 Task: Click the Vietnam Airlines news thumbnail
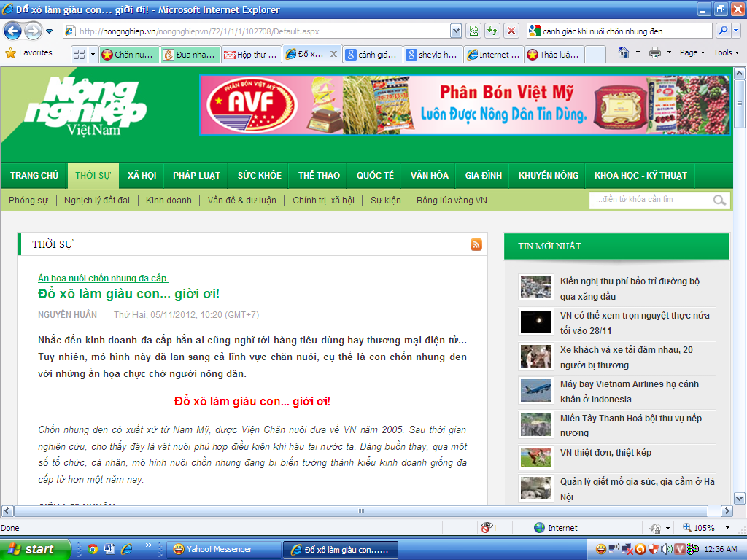click(x=535, y=390)
